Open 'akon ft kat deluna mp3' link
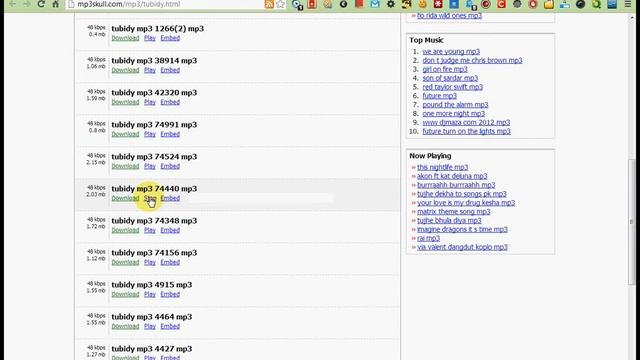The image size is (640, 360). [x=452, y=176]
